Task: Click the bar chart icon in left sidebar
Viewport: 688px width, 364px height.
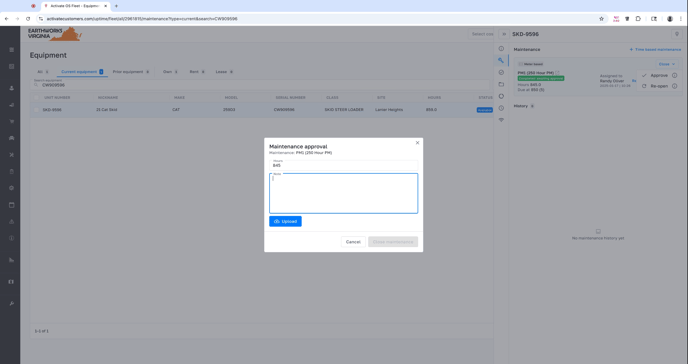Action: click(11, 260)
